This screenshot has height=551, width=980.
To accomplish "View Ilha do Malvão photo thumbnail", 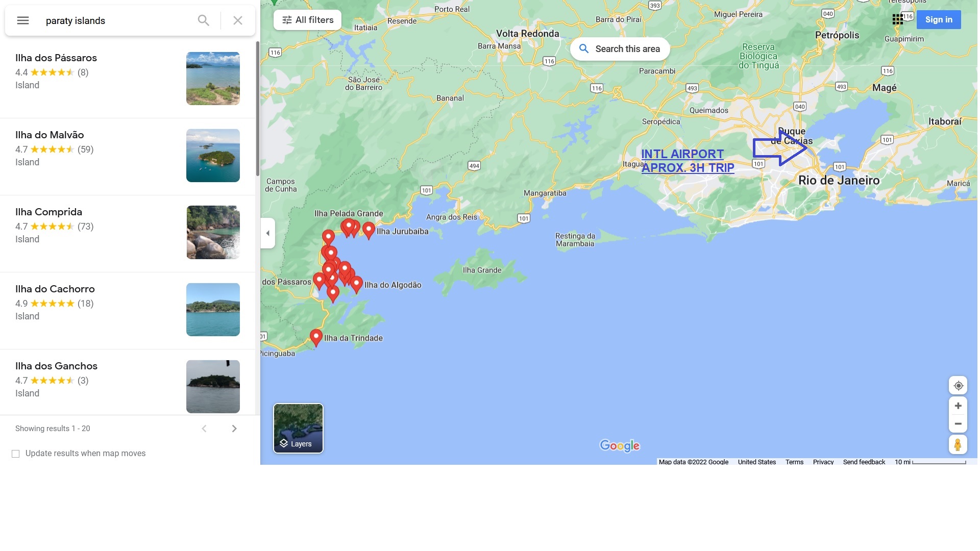I will click(213, 156).
